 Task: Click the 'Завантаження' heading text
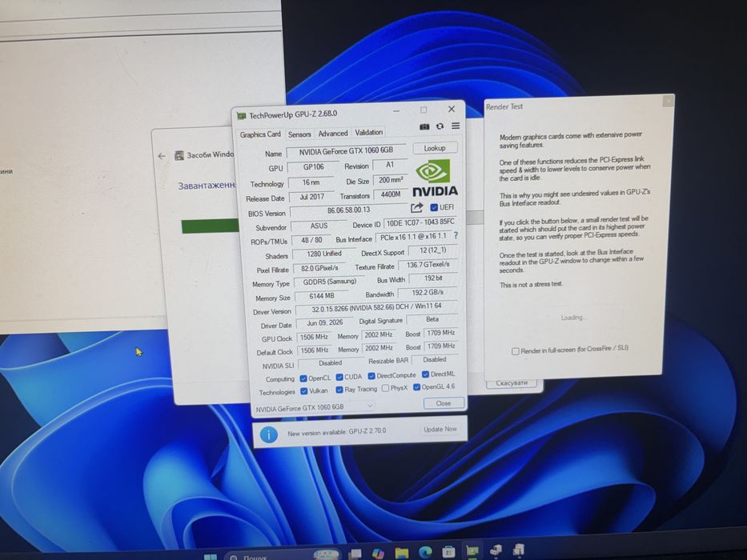[207, 186]
